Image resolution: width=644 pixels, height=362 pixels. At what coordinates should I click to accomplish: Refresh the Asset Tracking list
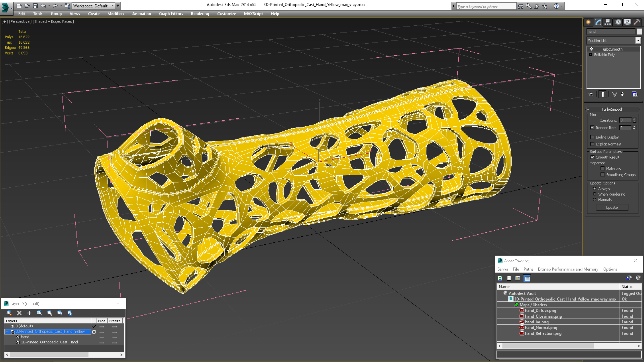pyautogui.click(x=500, y=278)
